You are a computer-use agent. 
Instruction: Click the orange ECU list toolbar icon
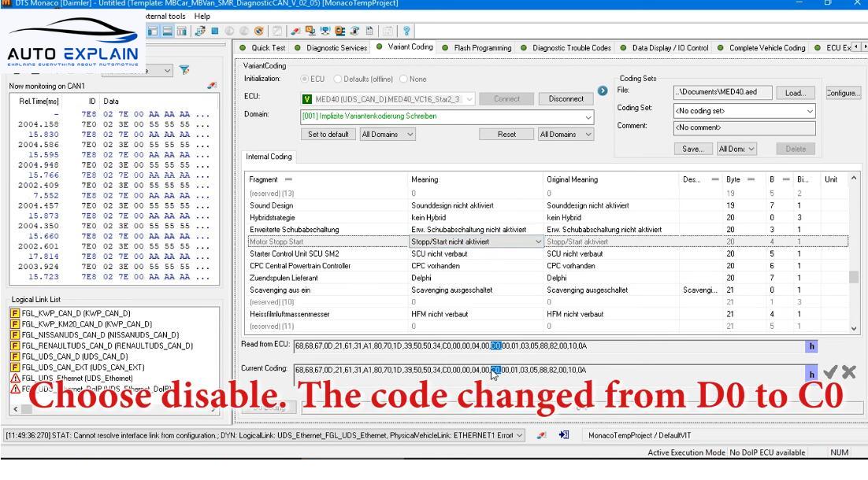tap(340, 31)
